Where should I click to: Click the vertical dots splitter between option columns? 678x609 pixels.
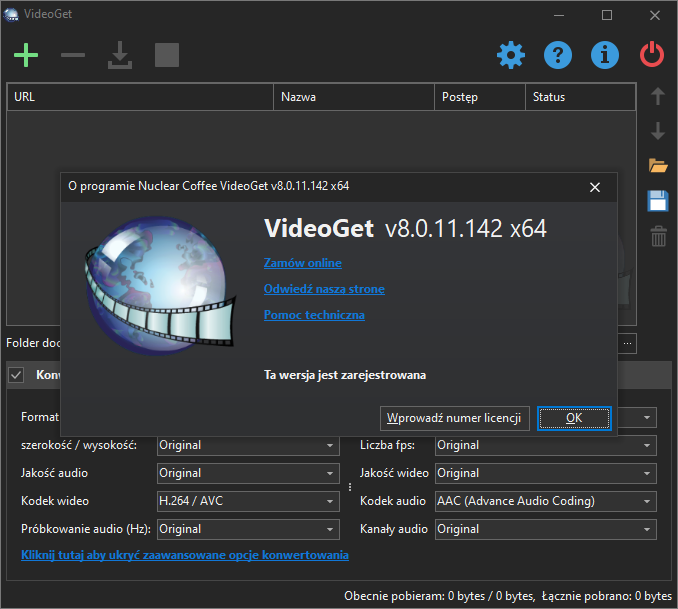coord(350,487)
